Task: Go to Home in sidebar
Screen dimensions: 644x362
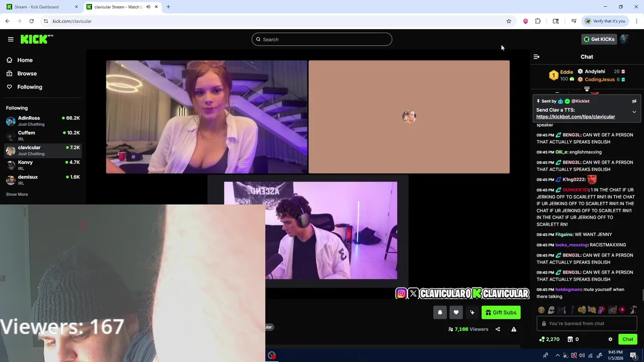Action: (25, 60)
